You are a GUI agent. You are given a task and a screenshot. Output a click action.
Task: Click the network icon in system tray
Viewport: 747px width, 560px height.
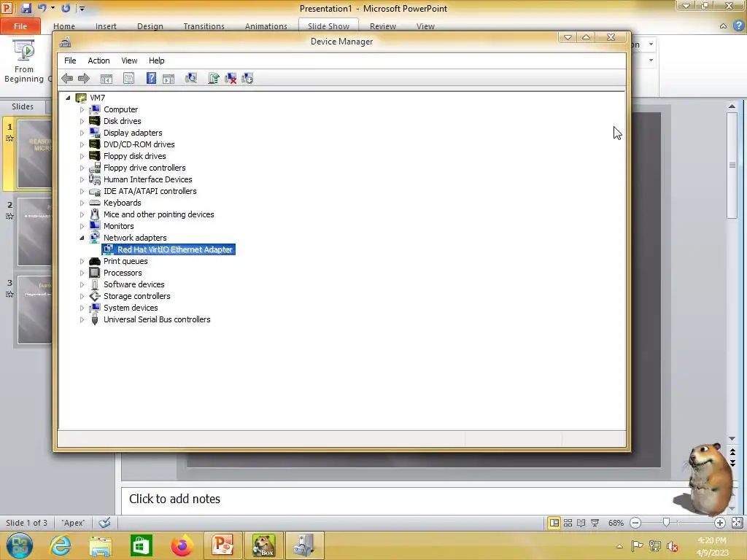(655, 546)
